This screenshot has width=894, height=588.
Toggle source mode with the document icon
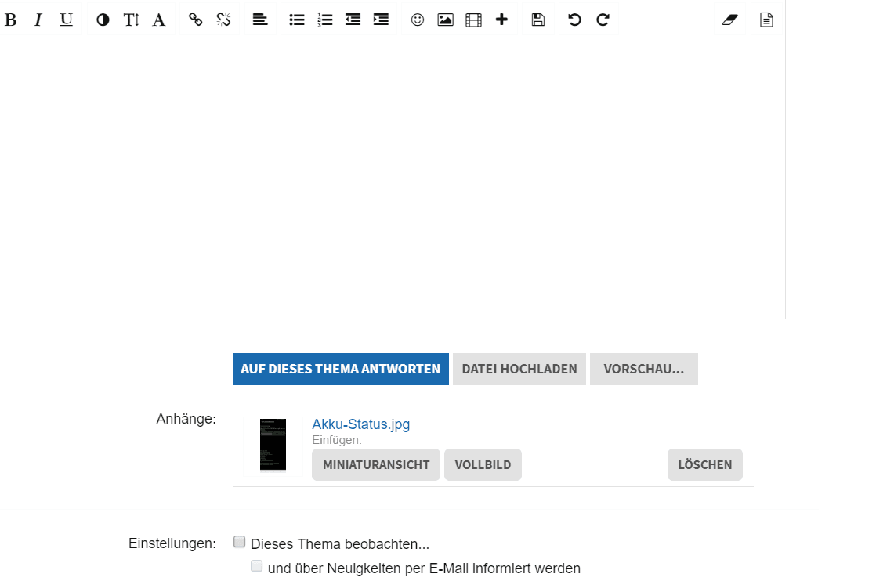[x=766, y=20]
